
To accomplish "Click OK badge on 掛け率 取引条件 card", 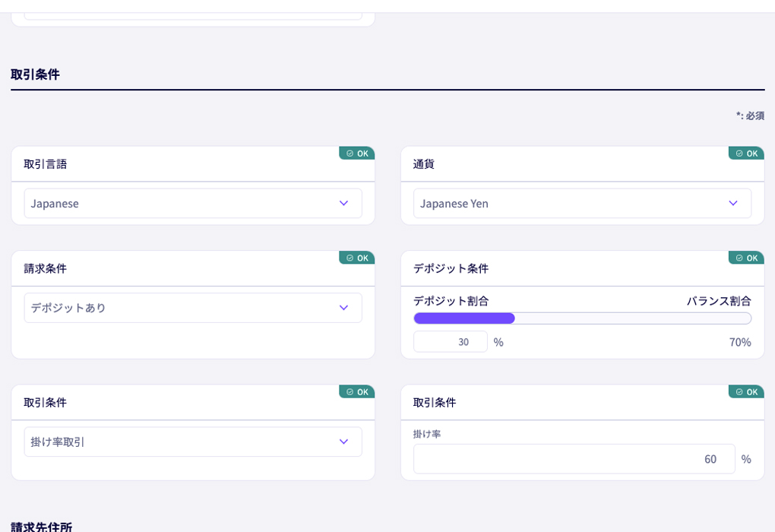I will (746, 391).
